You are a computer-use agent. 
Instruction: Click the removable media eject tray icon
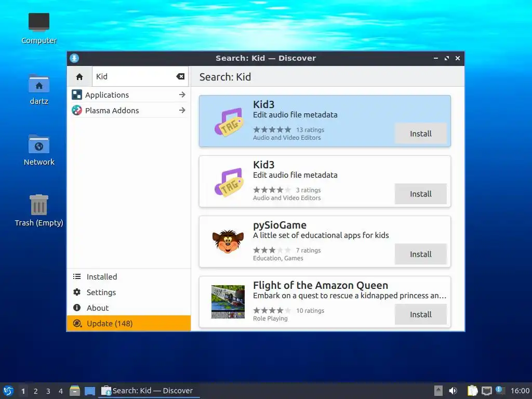pos(438,391)
